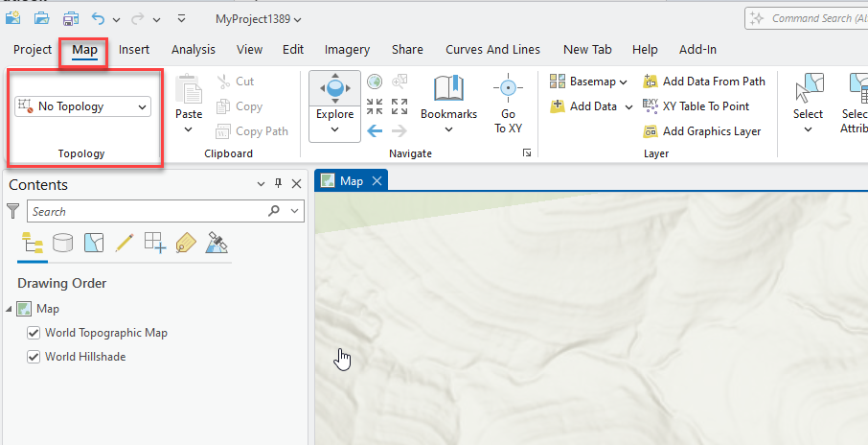
Task: Customize the Quick Access Toolbar
Action: [181, 19]
